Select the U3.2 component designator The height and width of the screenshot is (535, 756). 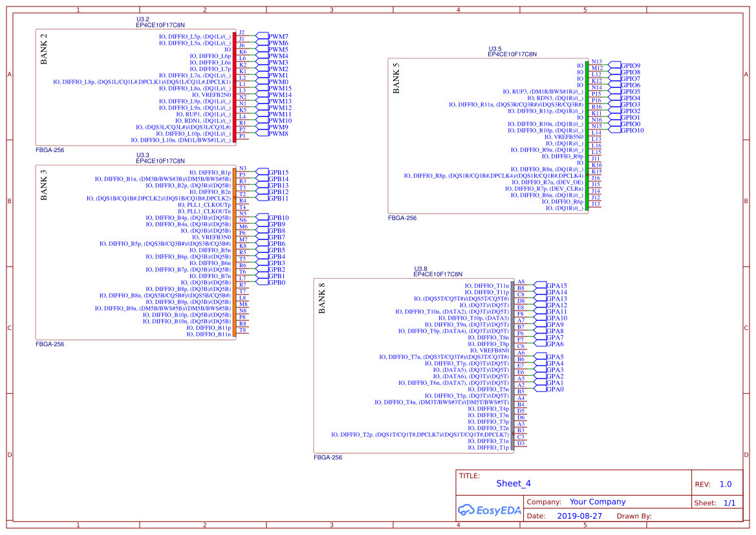[143, 19]
